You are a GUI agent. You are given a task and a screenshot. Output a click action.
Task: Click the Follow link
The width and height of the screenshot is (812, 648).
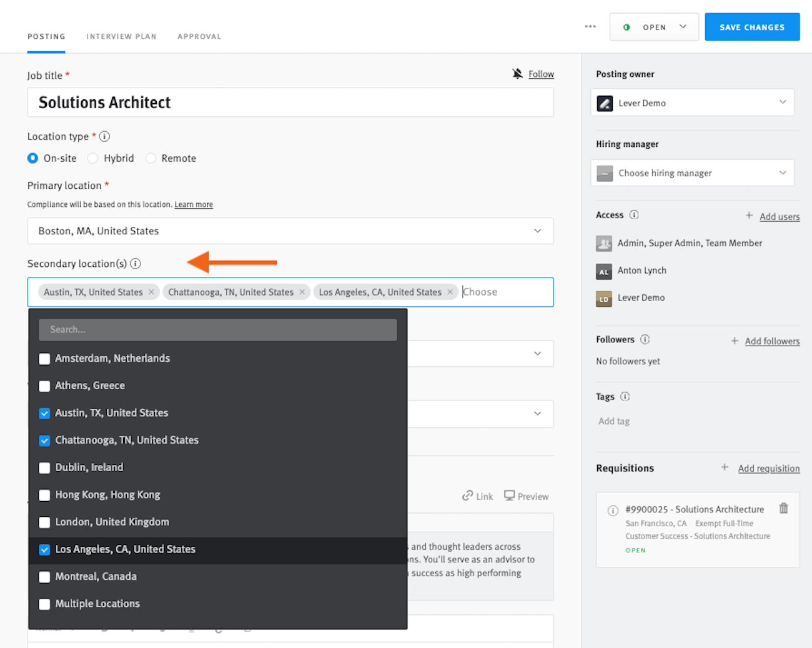[x=541, y=74]
